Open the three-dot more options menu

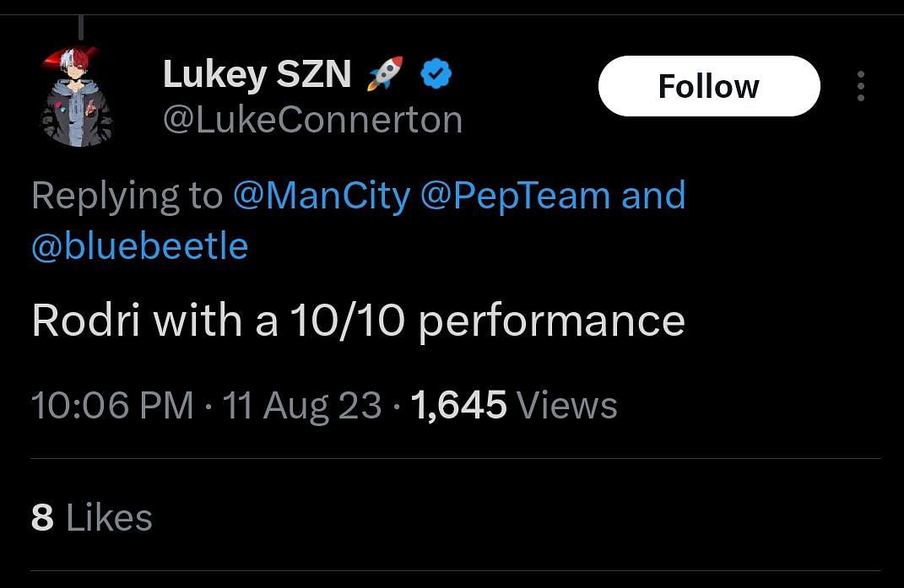(860, 86)
